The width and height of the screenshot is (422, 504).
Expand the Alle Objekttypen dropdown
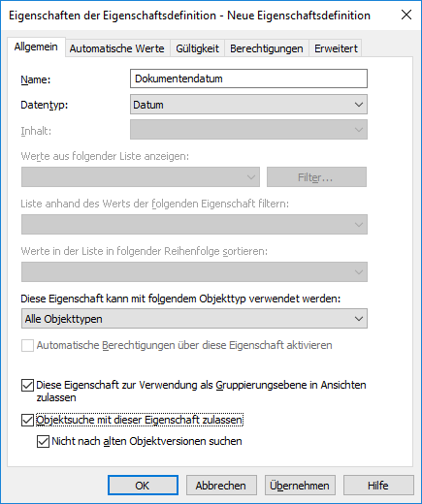pos(194,319)
